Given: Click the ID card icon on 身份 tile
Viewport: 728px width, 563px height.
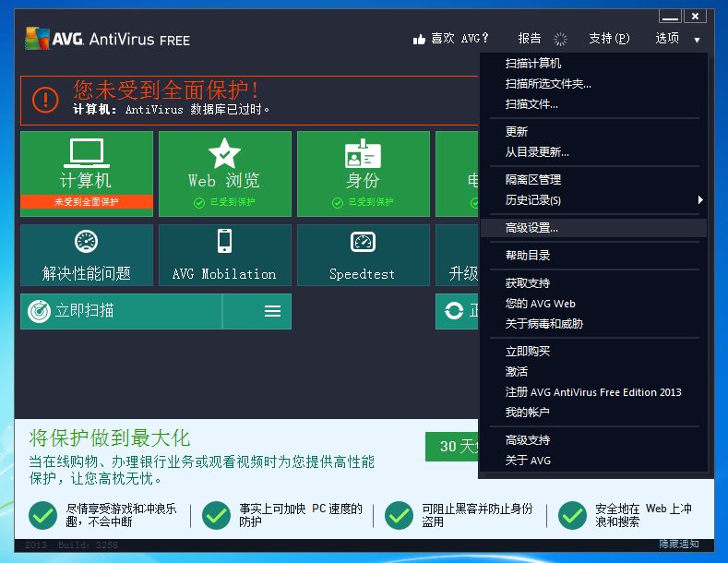Looking at the screenshot, I should pyautogui.click(x=363, y=153).
